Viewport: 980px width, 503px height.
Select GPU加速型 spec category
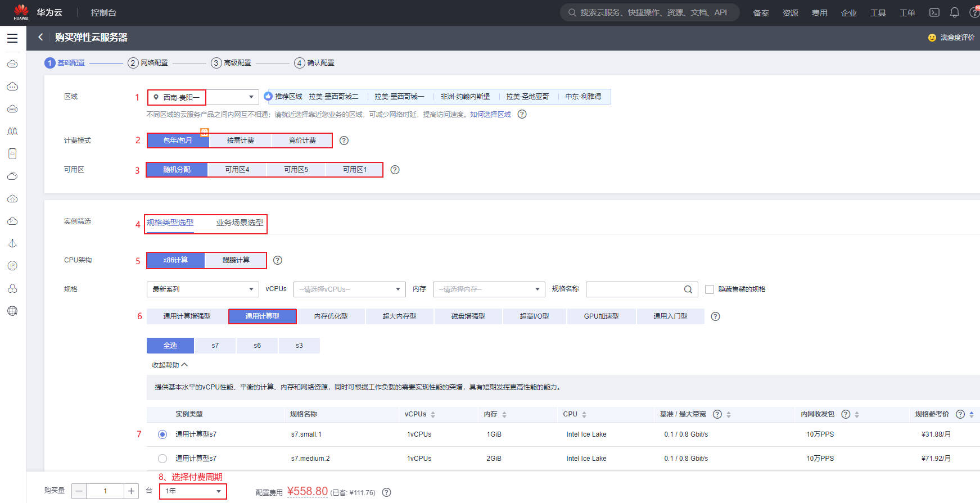(602, 316)
